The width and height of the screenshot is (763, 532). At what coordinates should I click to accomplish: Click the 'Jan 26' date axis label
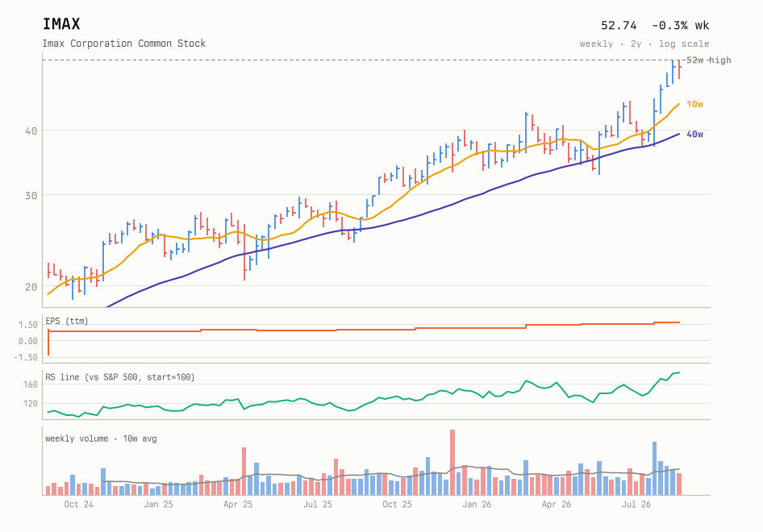click(477, 505)
